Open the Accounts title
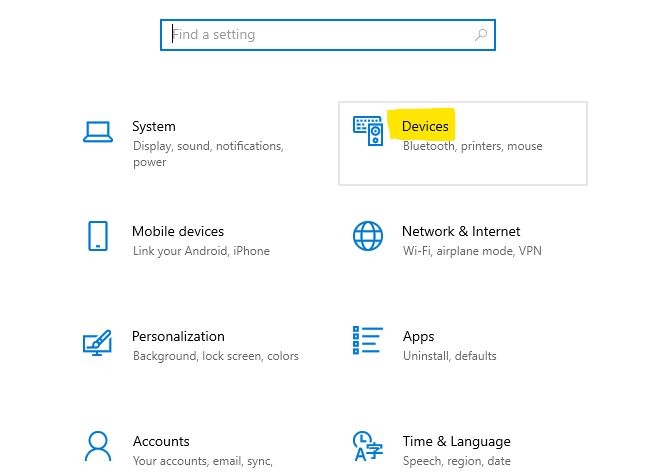This screenshot has width=667, height=472. tap(161, 441)
